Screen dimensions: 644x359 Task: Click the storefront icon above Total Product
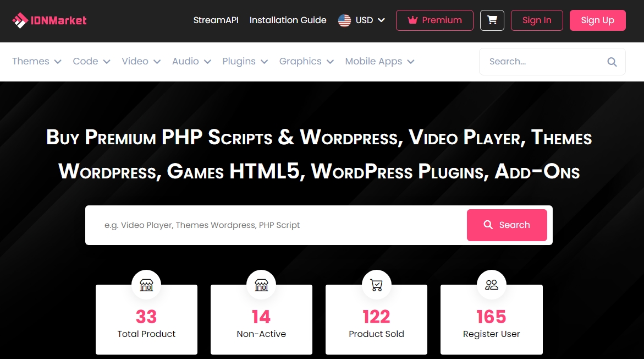(x=146, y=285)
